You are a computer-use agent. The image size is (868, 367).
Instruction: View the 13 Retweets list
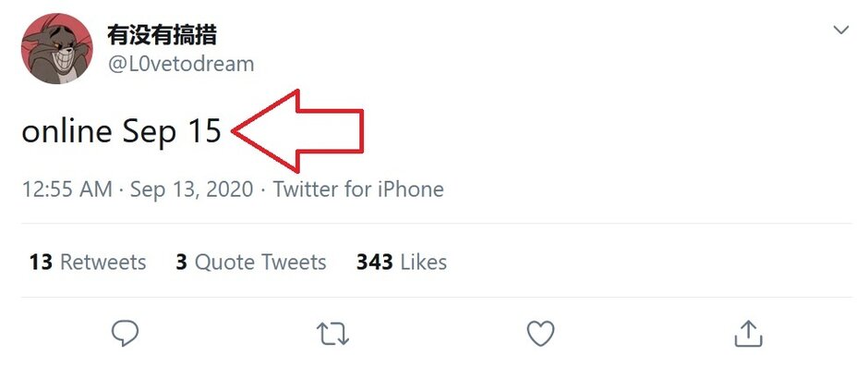[x=88, y=262]
